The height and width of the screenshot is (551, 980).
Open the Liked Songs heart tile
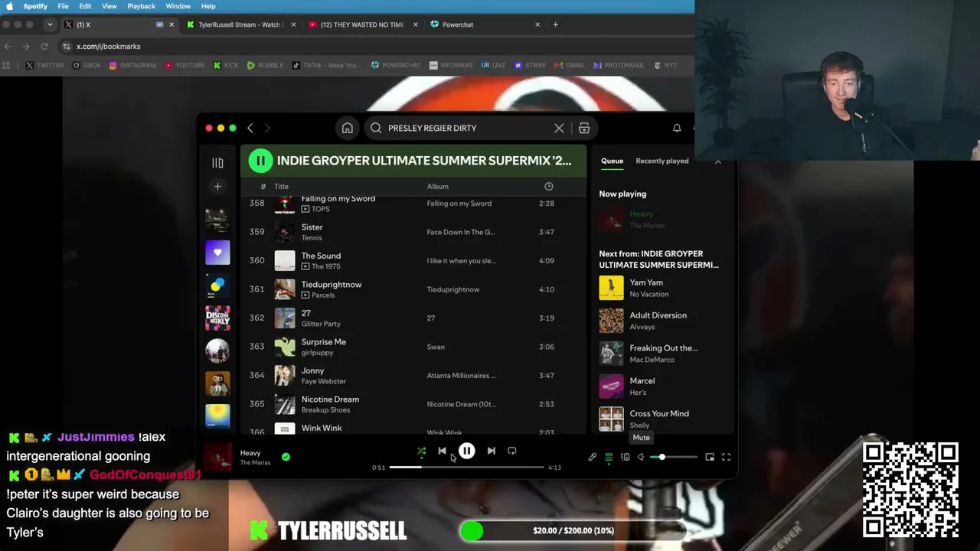[x=217, y=253]
